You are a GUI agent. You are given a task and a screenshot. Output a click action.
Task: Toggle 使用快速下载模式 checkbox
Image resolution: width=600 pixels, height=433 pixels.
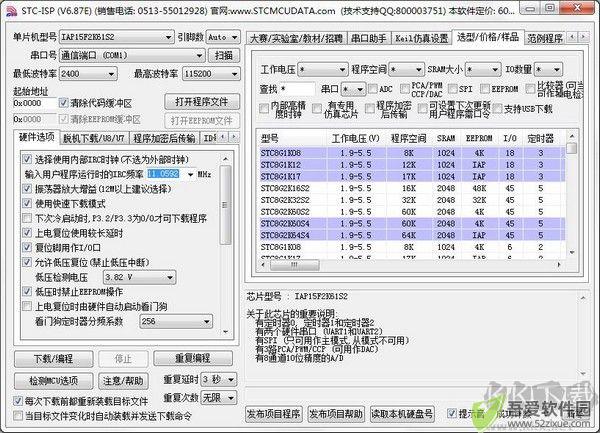[27, 203]
